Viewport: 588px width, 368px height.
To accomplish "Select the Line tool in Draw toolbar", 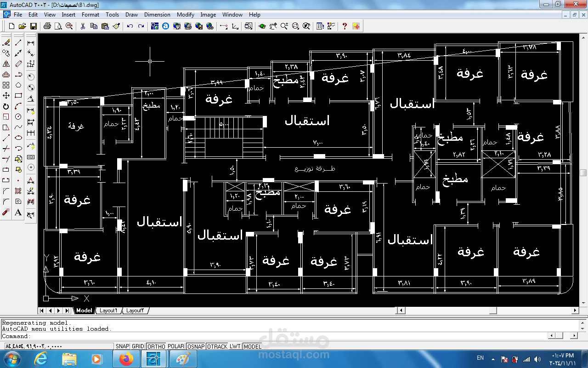I will 18,42.
